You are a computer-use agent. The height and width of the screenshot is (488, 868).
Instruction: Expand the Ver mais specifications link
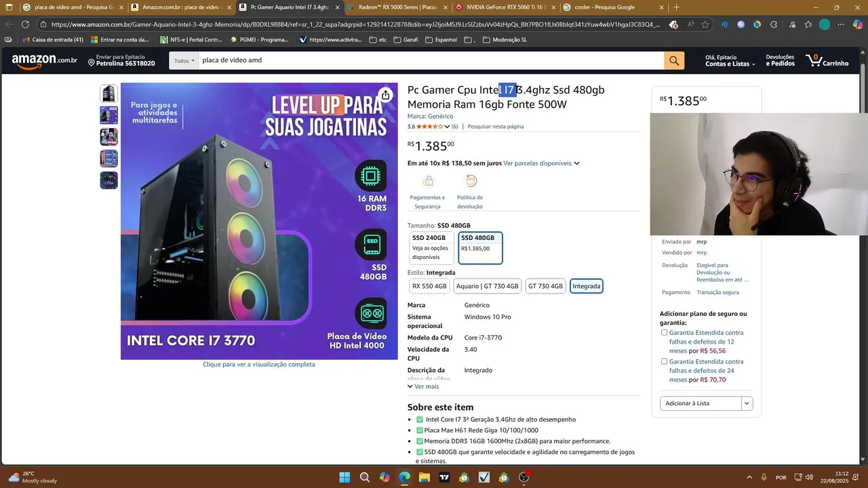[x=423, y=386]
